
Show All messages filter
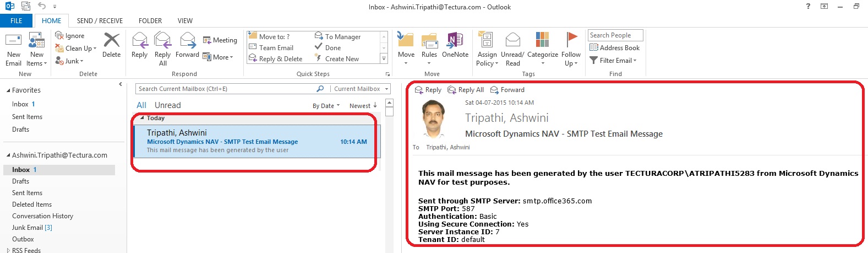tap(141, 105)
